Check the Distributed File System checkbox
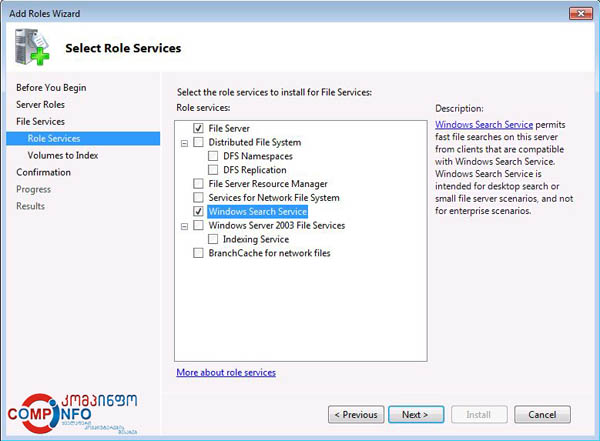This screenshot has width=600, height=441. click(x=198, y=142)
